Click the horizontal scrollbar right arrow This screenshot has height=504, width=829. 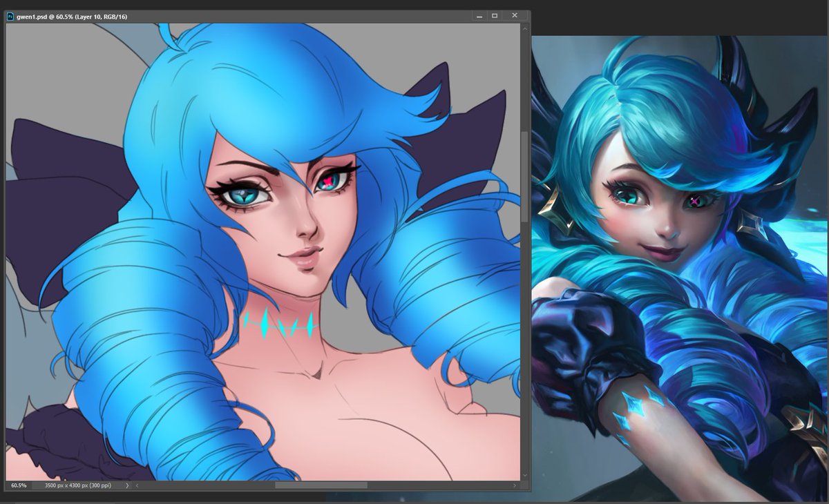click(x=515, y=485)
